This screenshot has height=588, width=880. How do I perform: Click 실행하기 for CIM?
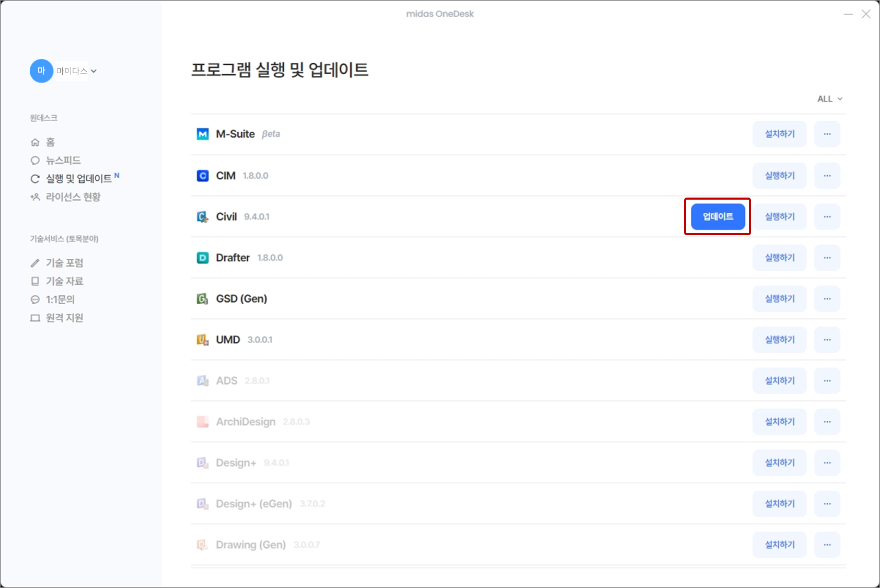coord(780,176)
